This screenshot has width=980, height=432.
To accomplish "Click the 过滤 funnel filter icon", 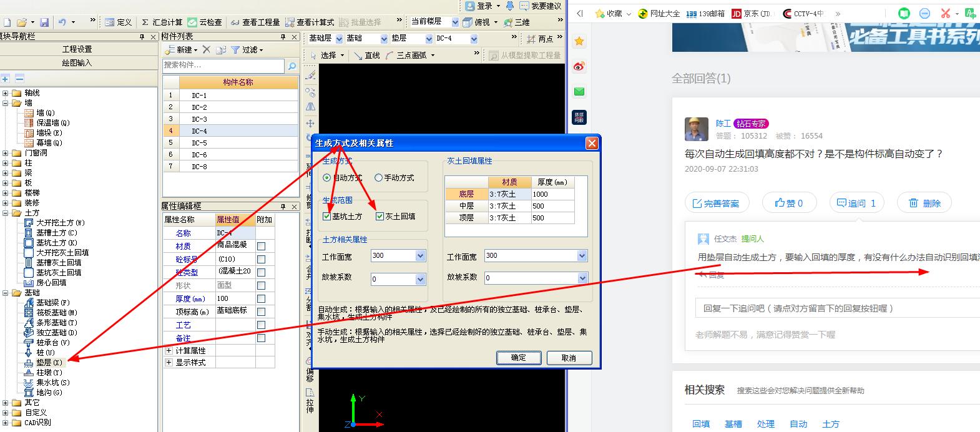I will [x=235, y=49].
